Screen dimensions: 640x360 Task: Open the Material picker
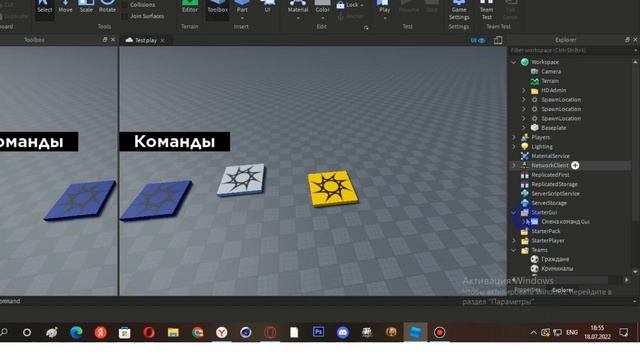point(298,6)
